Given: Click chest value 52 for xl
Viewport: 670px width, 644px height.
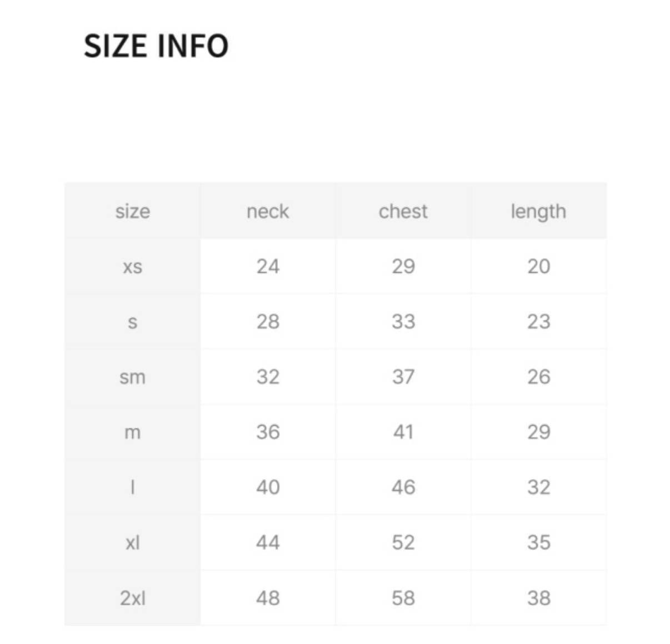Looking at the screenshot, I should coord(403,543).
